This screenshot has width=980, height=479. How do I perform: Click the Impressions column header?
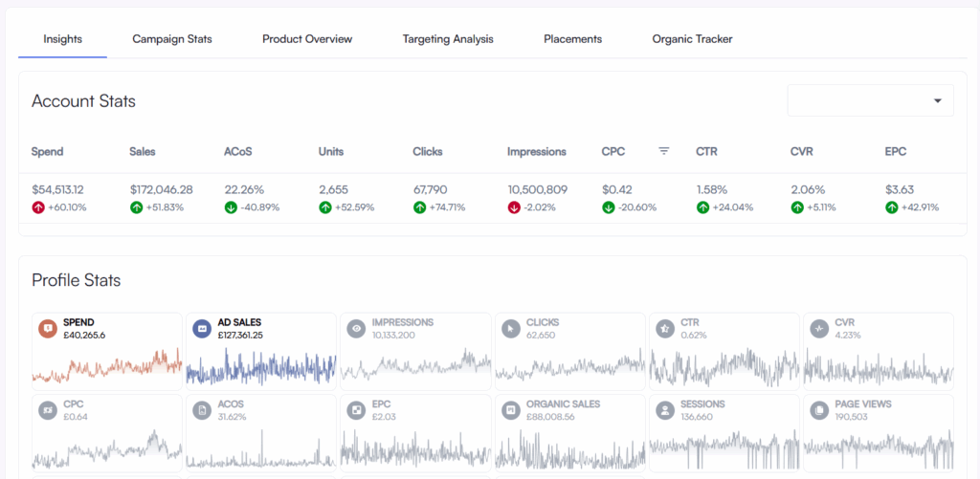click(x=537, y=151)
